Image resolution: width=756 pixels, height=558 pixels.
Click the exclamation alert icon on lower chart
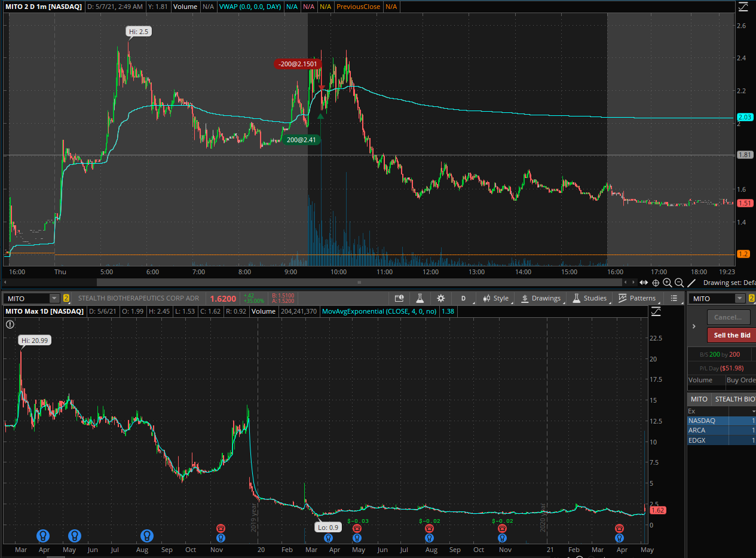pos(10,324)
